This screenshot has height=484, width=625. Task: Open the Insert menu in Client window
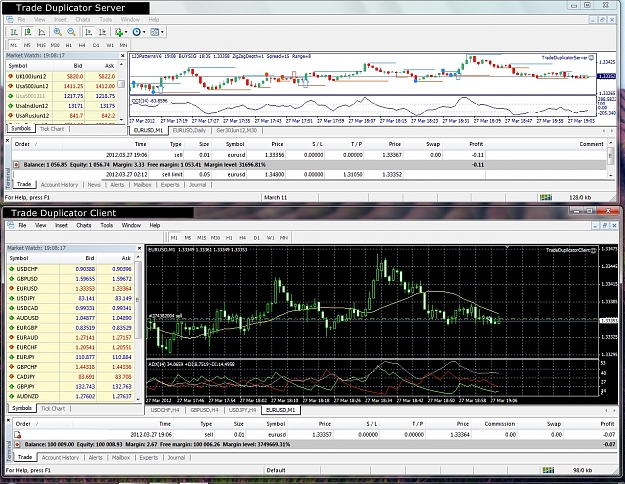tap(61, 225)
